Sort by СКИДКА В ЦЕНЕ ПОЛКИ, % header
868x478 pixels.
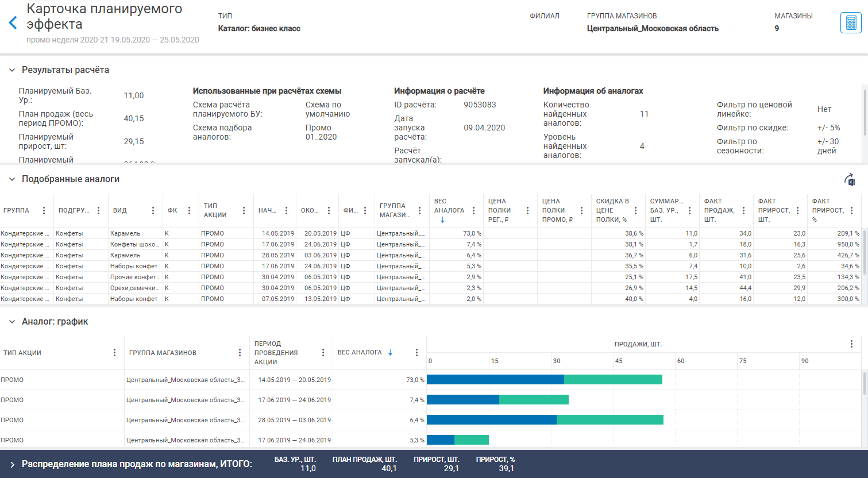click(x=612, y=210)
